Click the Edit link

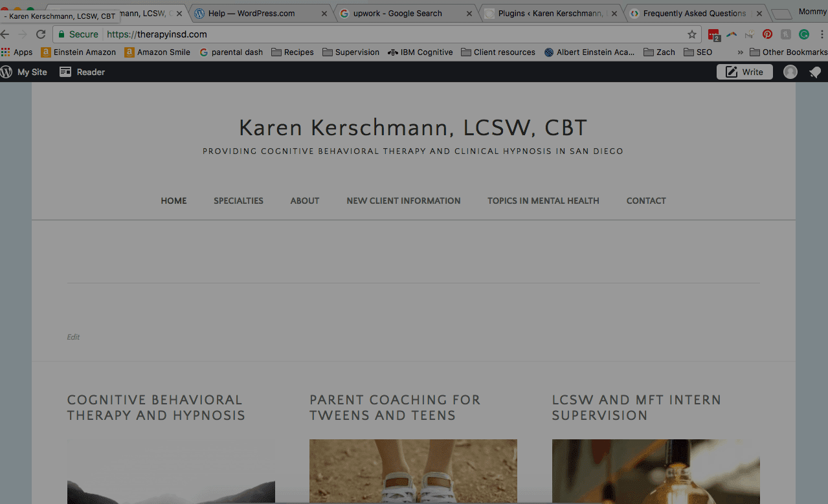73,337
